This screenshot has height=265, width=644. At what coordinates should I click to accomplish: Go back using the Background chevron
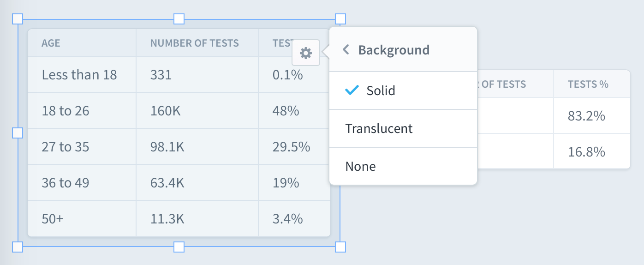346,50
